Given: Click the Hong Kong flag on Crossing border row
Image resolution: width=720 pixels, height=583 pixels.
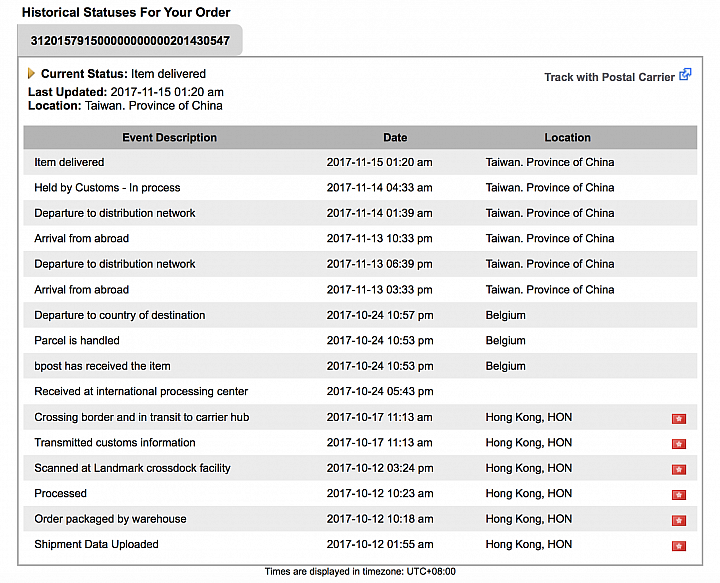Looking at the screenshot, I should (679, 418).
